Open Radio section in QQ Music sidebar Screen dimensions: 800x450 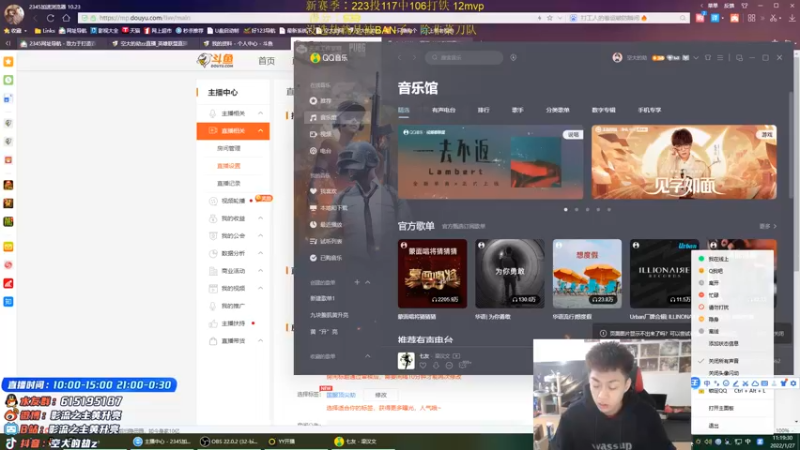coord(320,151)
